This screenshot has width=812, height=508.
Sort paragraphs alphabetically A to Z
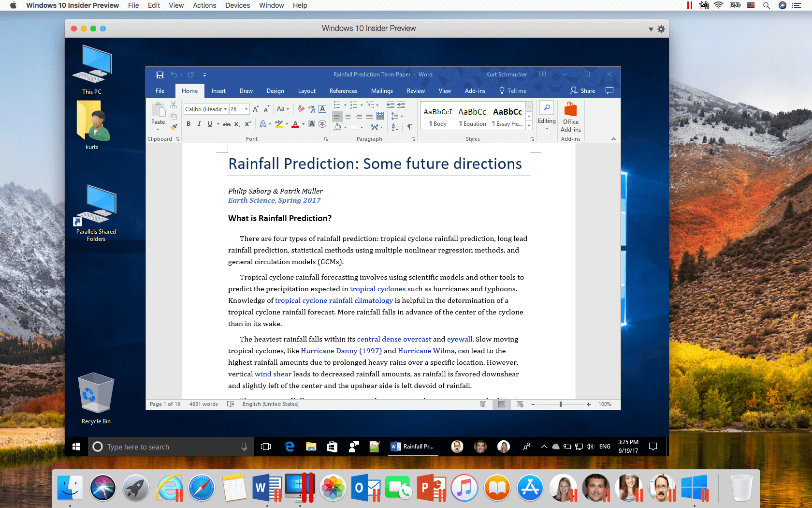click(395, 127)
